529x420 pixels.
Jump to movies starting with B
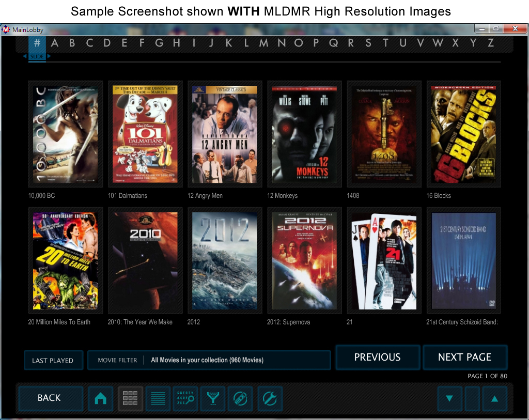pyautogui.click(x=72, y=43)
